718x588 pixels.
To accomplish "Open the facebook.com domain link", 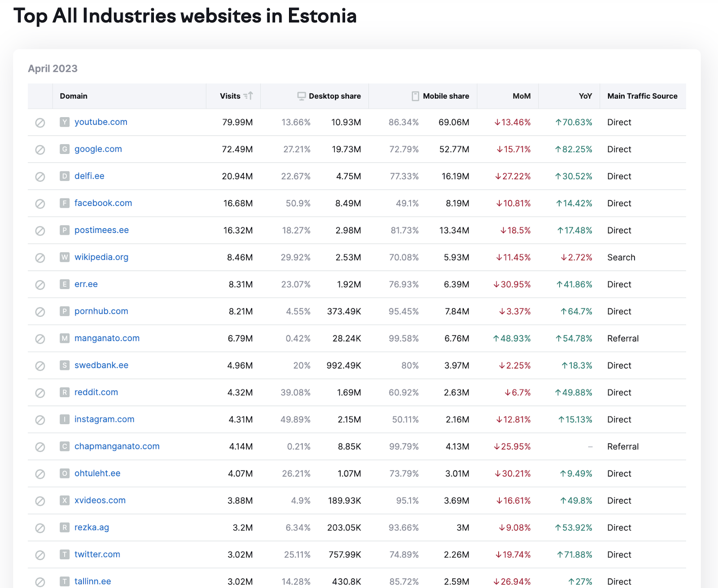I will tap(103, 203).
